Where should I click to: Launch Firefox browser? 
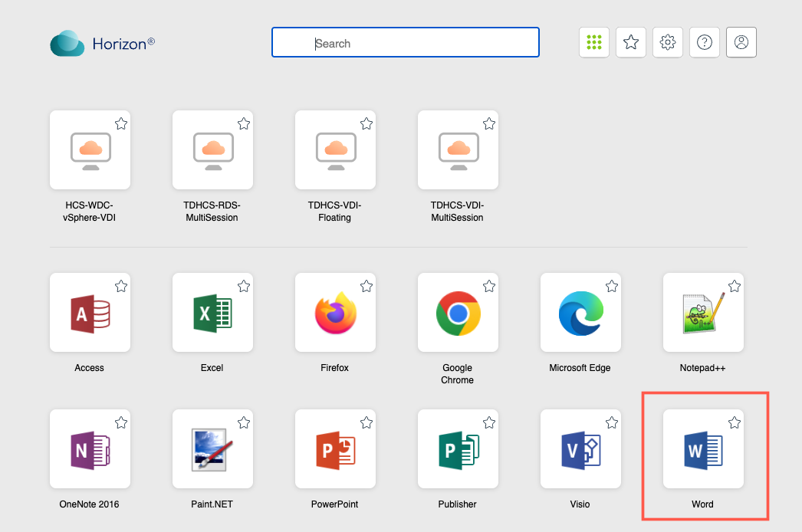pos(335,314)
